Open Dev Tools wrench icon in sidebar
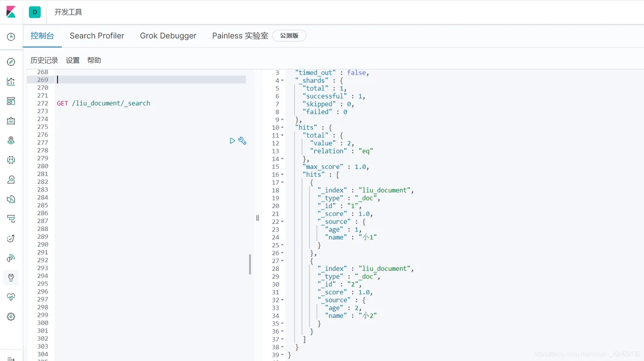Screen dimensions: 644x361 pos(11,278)
